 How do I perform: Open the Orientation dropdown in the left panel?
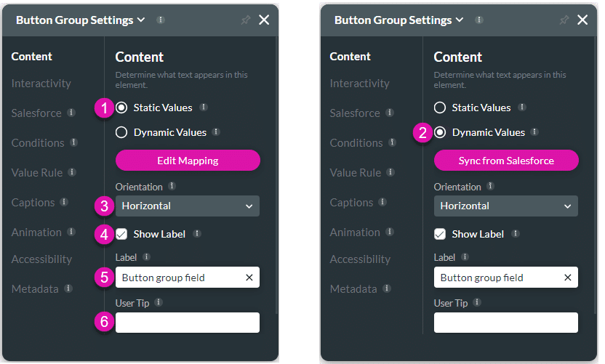tap(187, 206)
